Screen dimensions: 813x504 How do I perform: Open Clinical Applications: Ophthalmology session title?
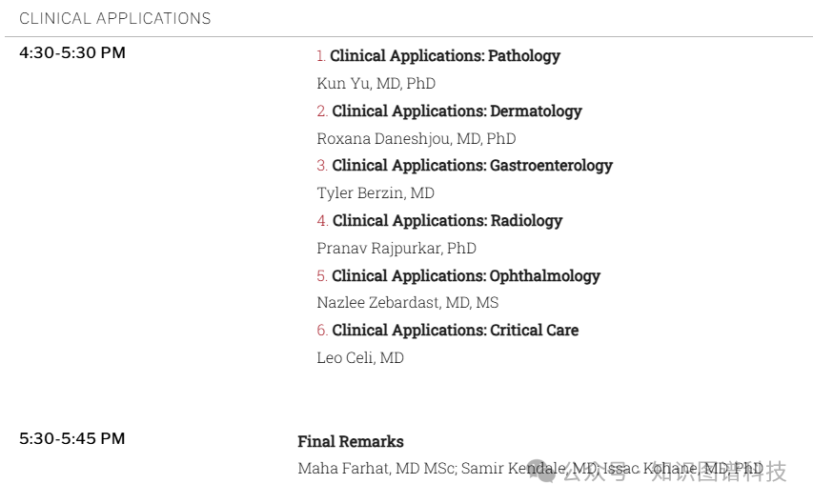[x=466, y=276]
